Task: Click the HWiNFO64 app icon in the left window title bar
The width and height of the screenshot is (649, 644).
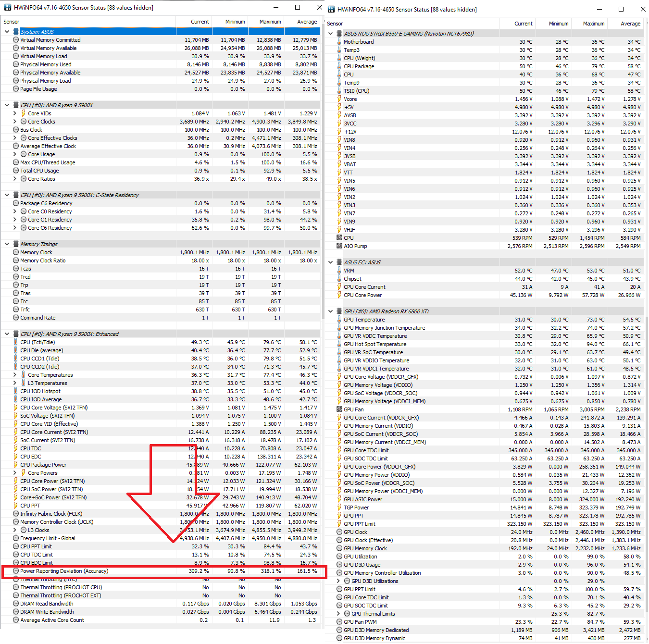Action: (x=8, y=8)
